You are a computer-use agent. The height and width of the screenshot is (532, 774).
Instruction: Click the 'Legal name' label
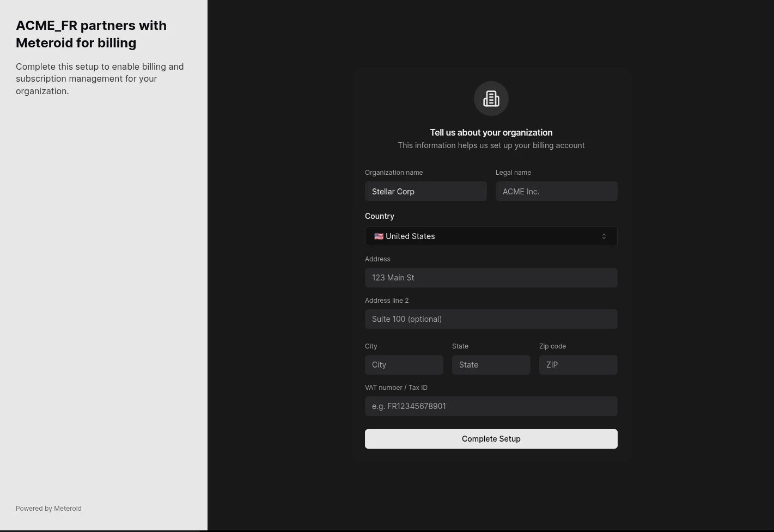tap(513, 173)
